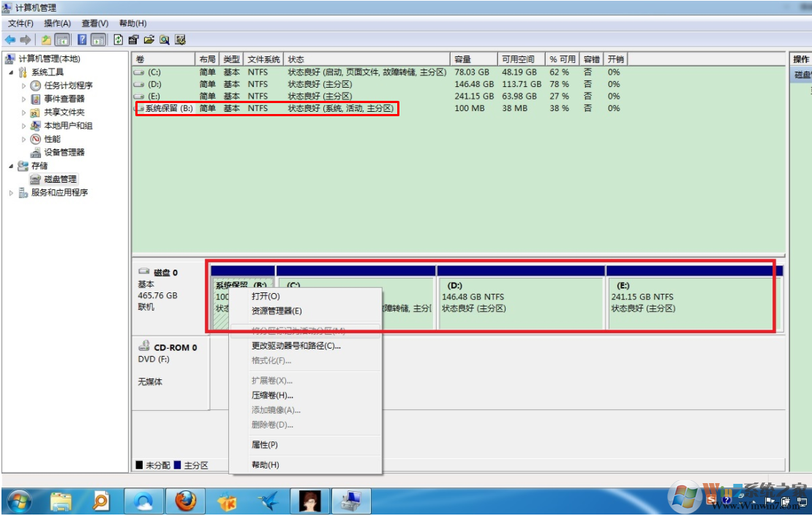The width and height of the screenshot is (812, 516).
Task: Select 设备管理器 in the left tree
Action: (x=64, y=152)
